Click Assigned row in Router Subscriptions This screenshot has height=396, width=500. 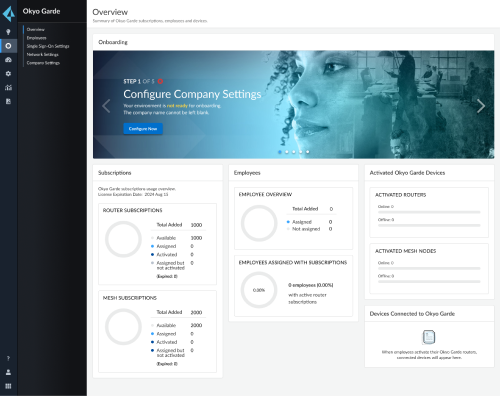pyautogui.click(x=172, y=246)
